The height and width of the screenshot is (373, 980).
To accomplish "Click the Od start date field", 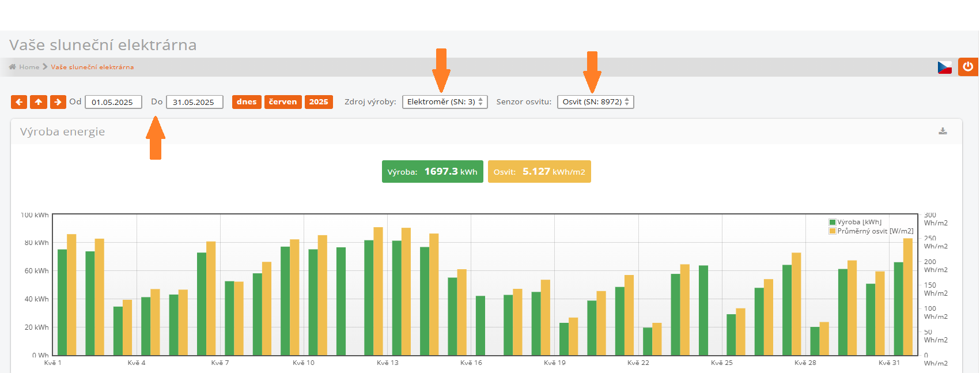I will 113,102.
